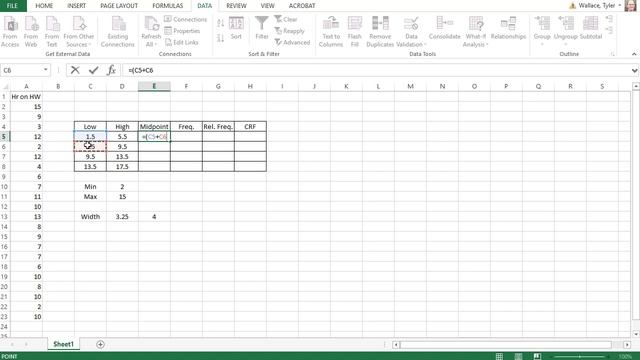
Task: Open From Other Sources dropdown
Action: [x=79, y=32]
